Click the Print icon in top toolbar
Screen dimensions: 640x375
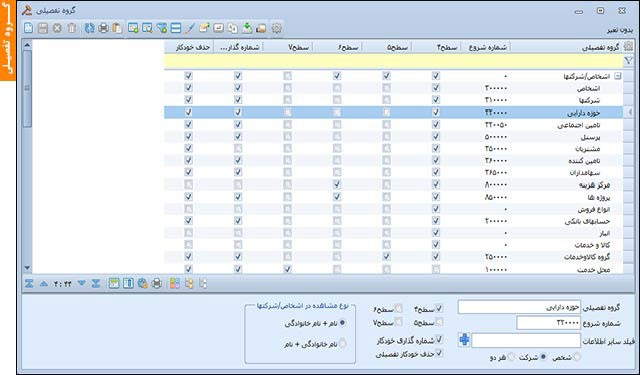coord(104,28)
